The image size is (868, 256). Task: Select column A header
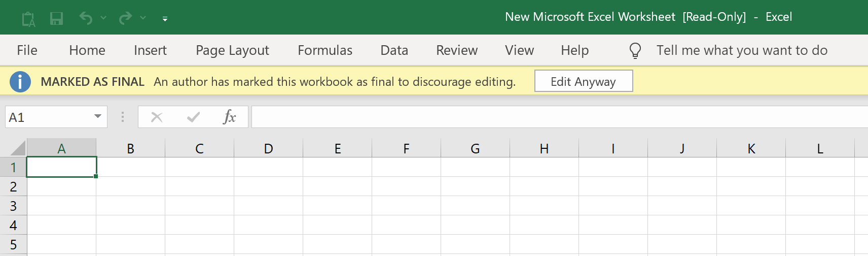61,148
